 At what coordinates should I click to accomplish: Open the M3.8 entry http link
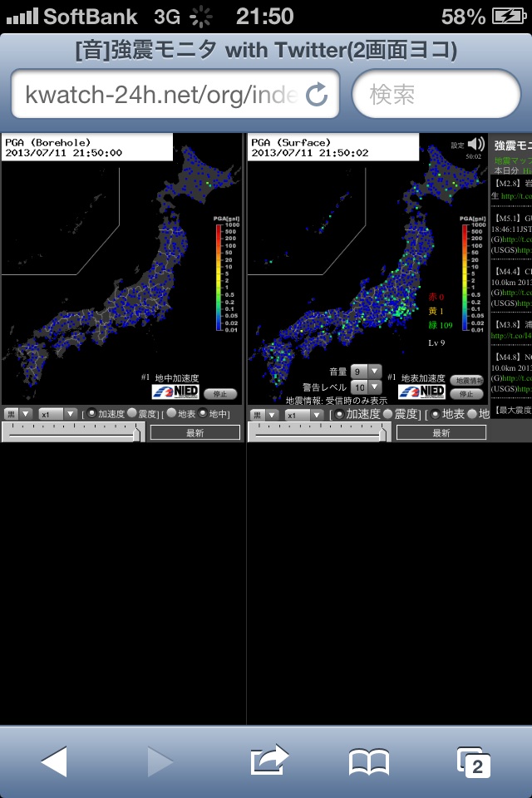click(x=511, y=335)
